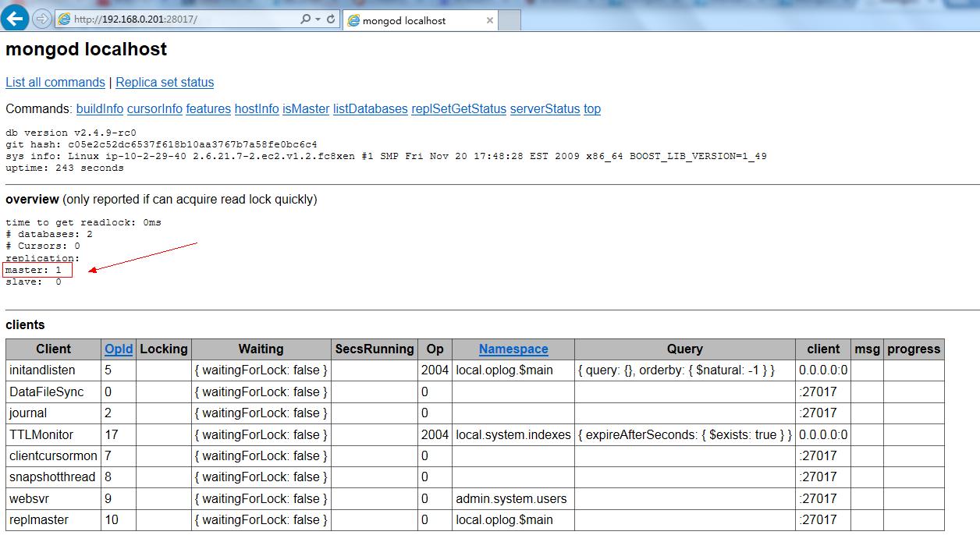Go back with the browser back arrow
The image size is (980, 535).
pyautogui.click(x=16, y=19)
